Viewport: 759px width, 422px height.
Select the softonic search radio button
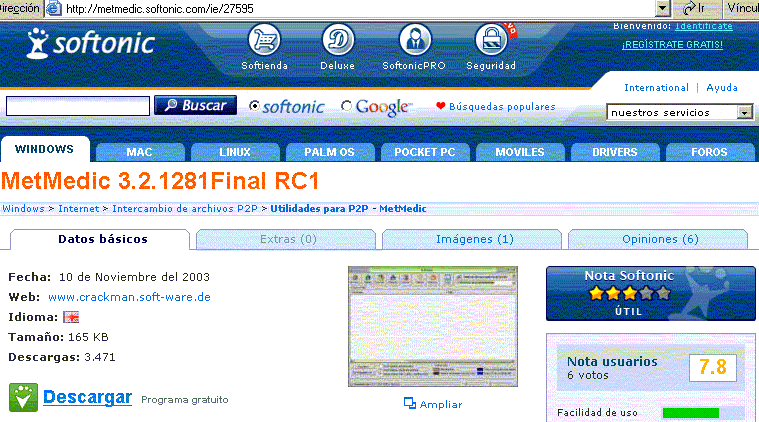[x=254, y=106]
